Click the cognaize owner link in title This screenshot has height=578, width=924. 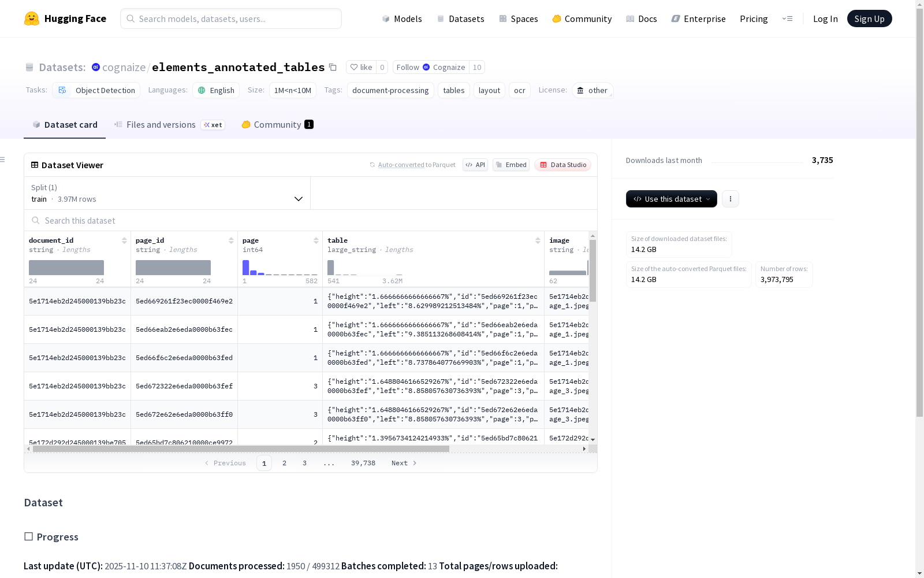pyautogui.click(x=124, y=67)
